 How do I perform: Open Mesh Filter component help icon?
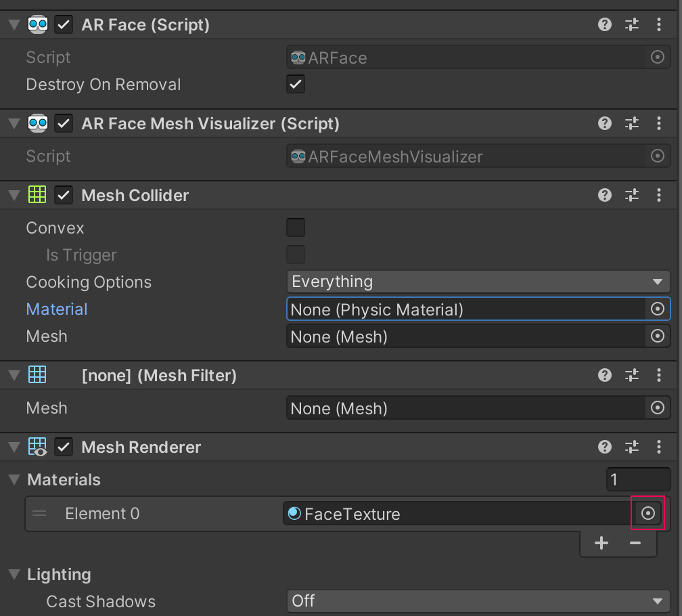coord(605,376)
